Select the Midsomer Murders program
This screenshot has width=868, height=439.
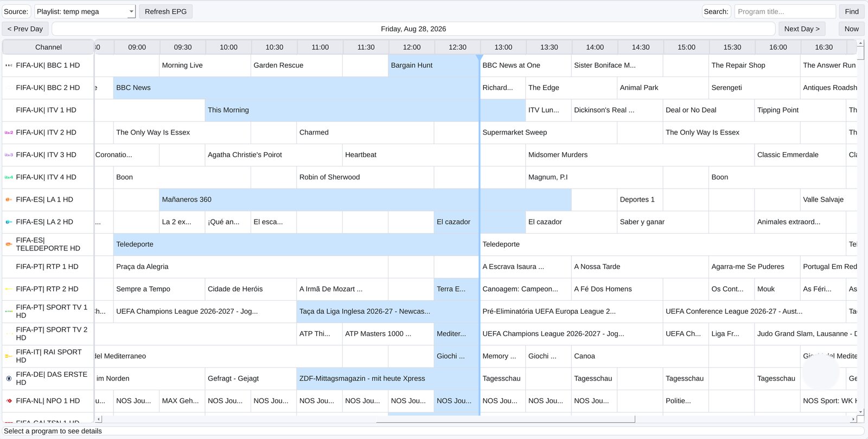[x=640, y=155]
